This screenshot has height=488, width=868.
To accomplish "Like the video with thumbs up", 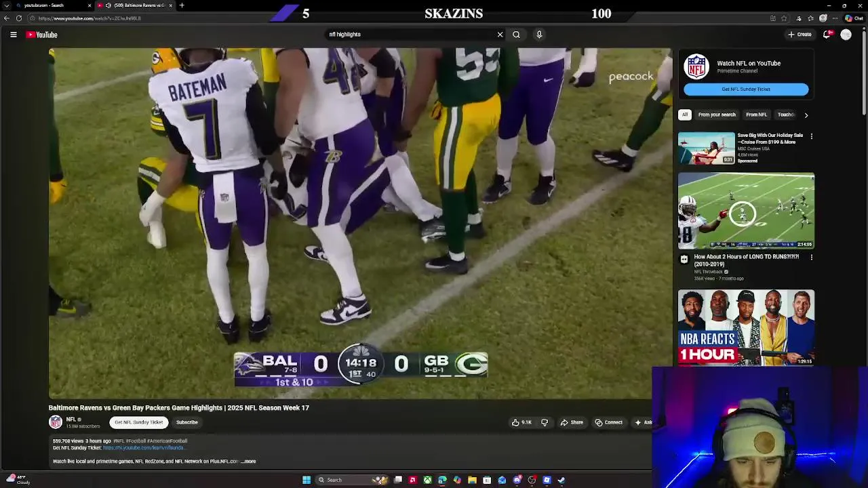I will 521,422.
